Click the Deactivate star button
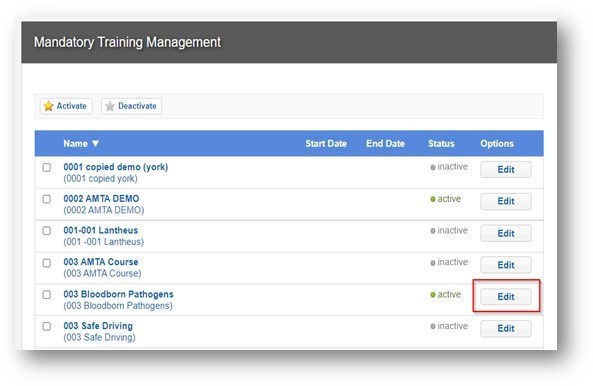This screenshot has width=593, height=386. pos(131,106)
